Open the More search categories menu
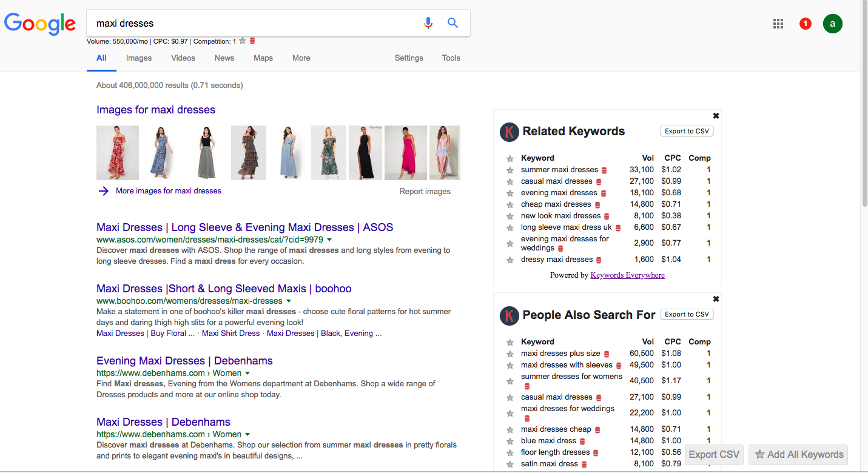 (301, 58)
